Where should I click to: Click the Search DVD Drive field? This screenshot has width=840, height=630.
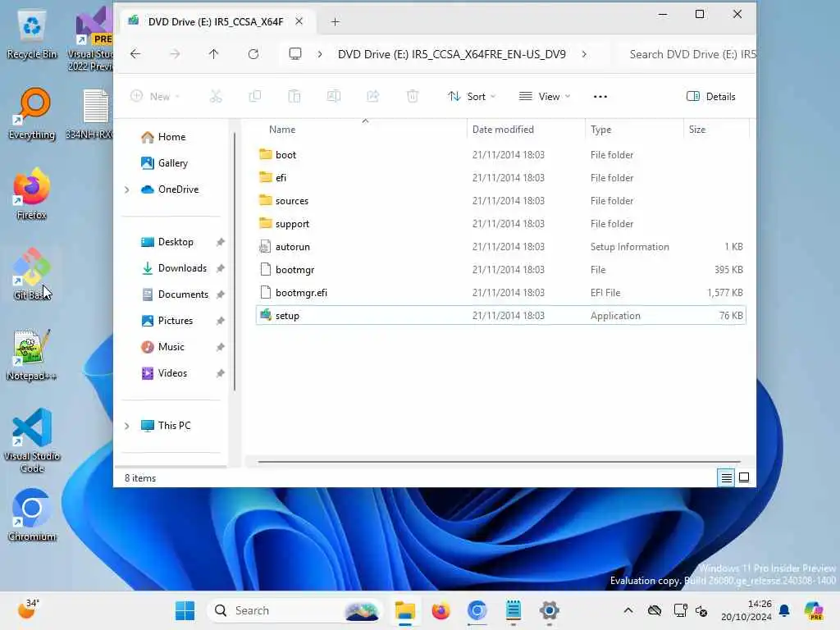click(x=688, y=54)
